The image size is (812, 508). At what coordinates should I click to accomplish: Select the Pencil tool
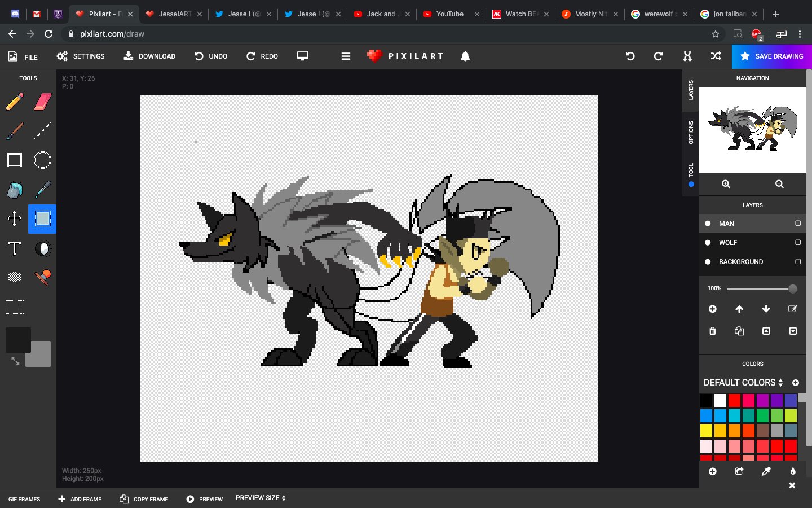pos(15,102)
